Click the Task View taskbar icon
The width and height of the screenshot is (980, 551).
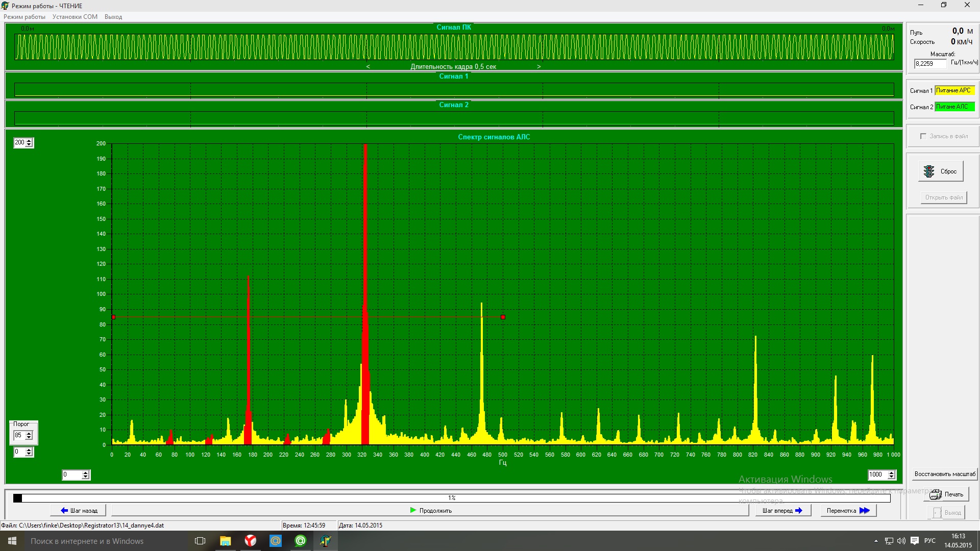pos(200,541)
